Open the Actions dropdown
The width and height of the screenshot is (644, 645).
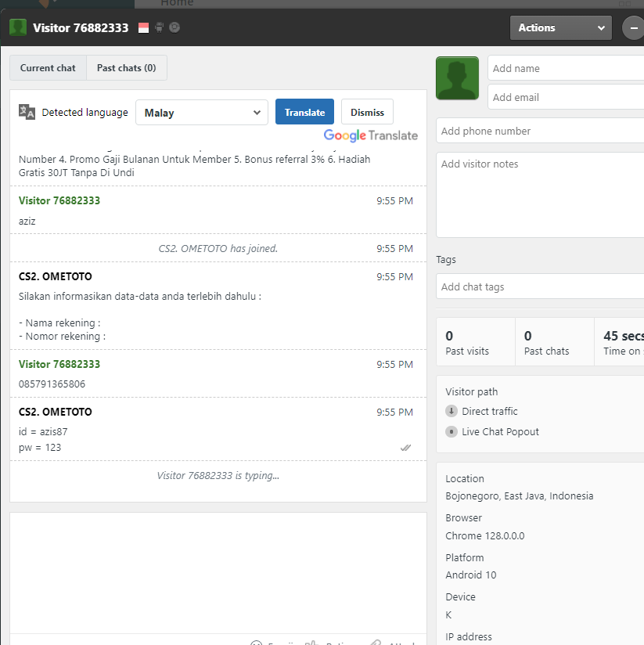point(561,28)
